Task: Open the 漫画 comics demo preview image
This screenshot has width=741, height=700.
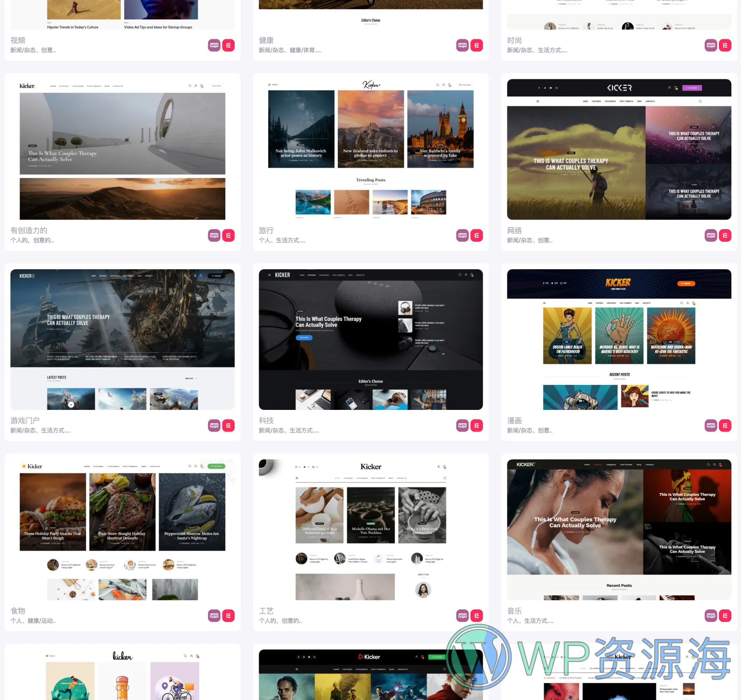Action: point(619,339)
